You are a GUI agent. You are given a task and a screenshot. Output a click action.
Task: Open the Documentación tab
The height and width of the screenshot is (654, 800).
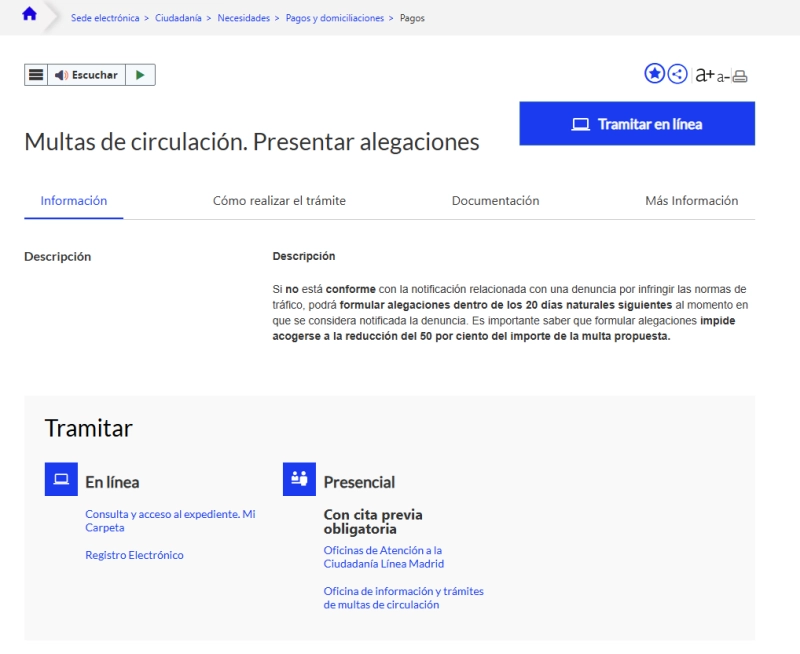(x=495, y=201)
